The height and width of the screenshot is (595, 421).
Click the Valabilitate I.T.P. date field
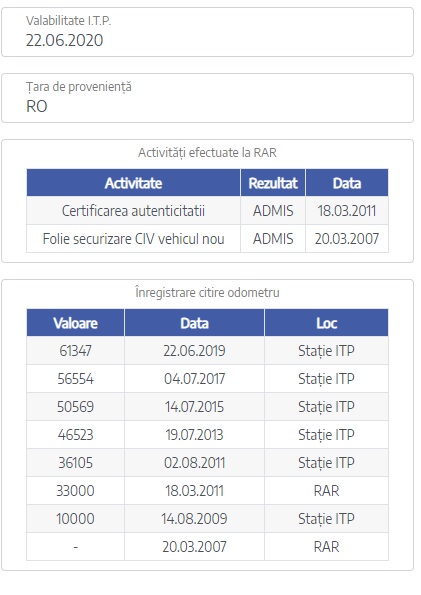tap(207, 32)
